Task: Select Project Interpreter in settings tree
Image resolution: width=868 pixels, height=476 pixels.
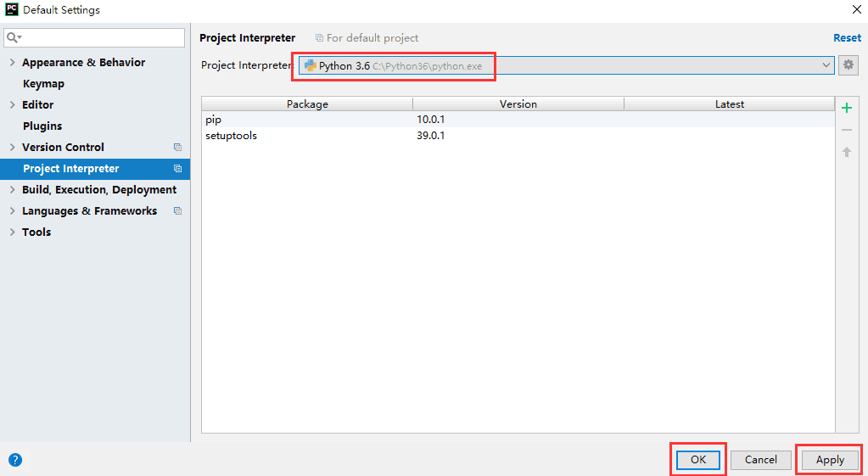Action: tap(71, 168)
